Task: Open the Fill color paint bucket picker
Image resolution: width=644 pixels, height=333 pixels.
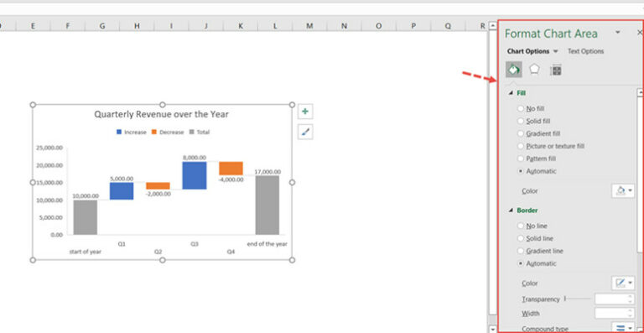Action: point(623,190)
